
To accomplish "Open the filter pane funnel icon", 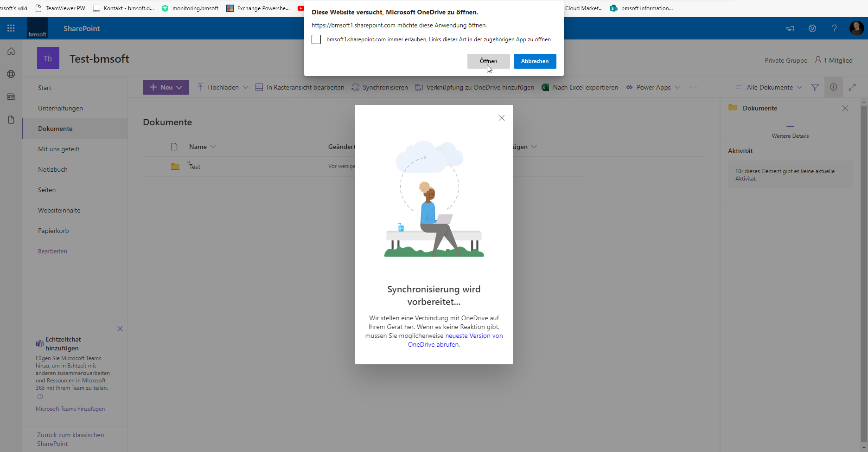I will pos(815,87).
